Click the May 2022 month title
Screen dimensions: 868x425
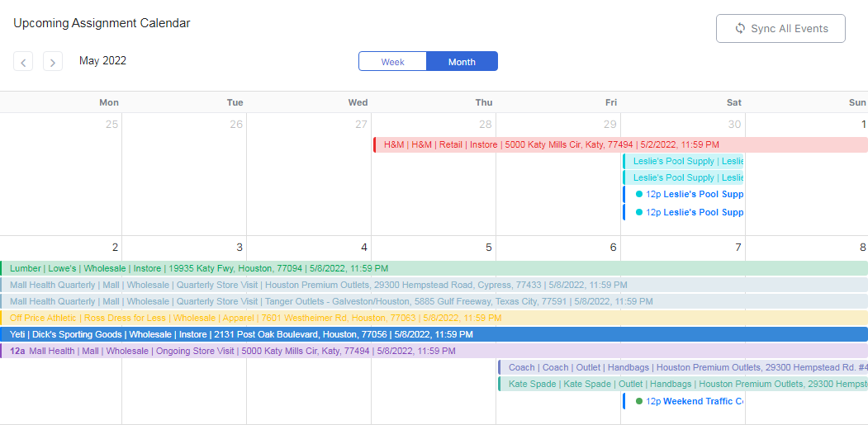click(x=102, y=61)
